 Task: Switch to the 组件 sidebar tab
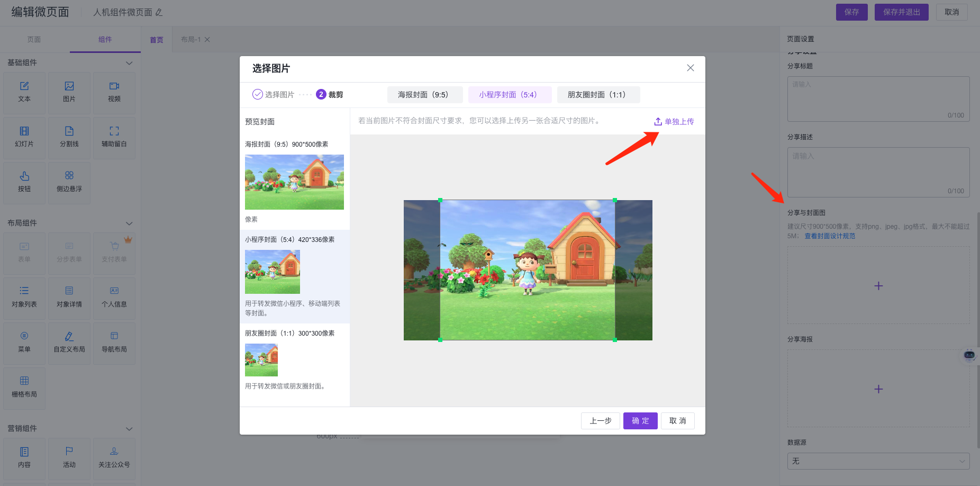click(105, 40)
